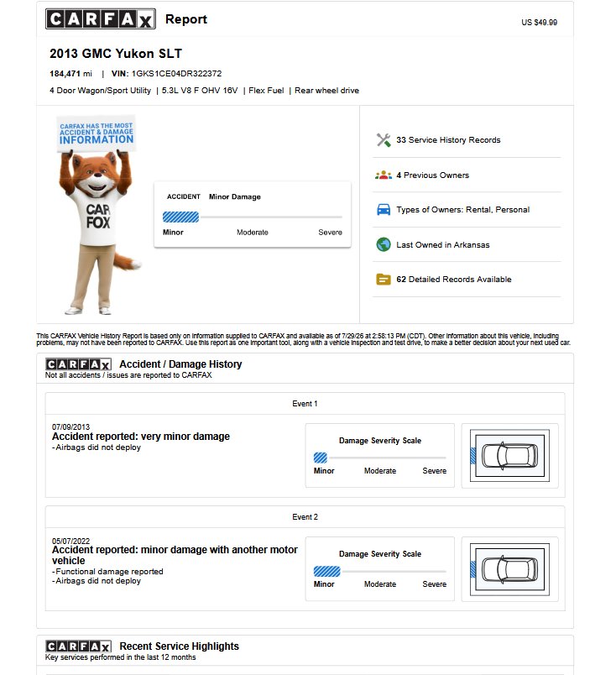Click the Flex Fuel spec
This screenshot has width=616, height=675.
click(266, 91)
